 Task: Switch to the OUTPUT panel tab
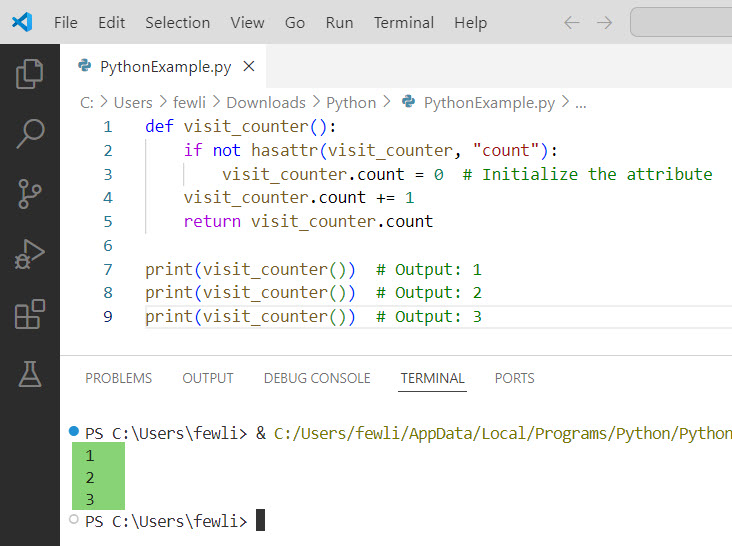[x=208, y=378]
